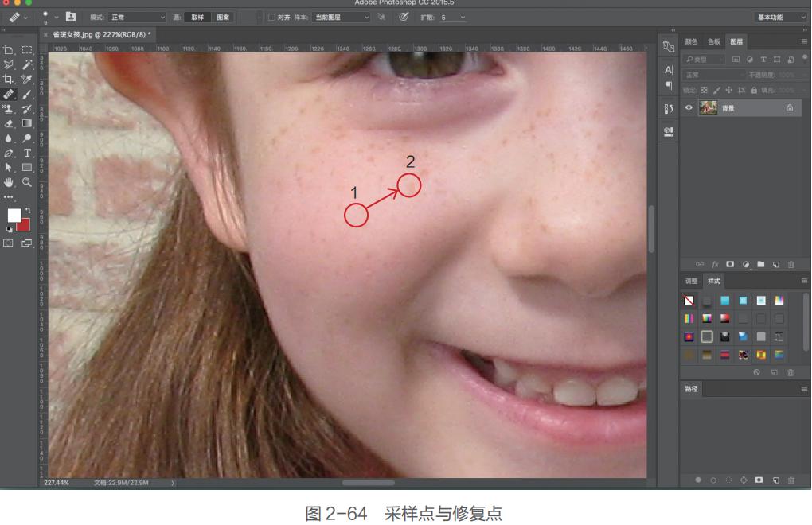Toggle lock image pixels brush icon

tap(716, 90)
